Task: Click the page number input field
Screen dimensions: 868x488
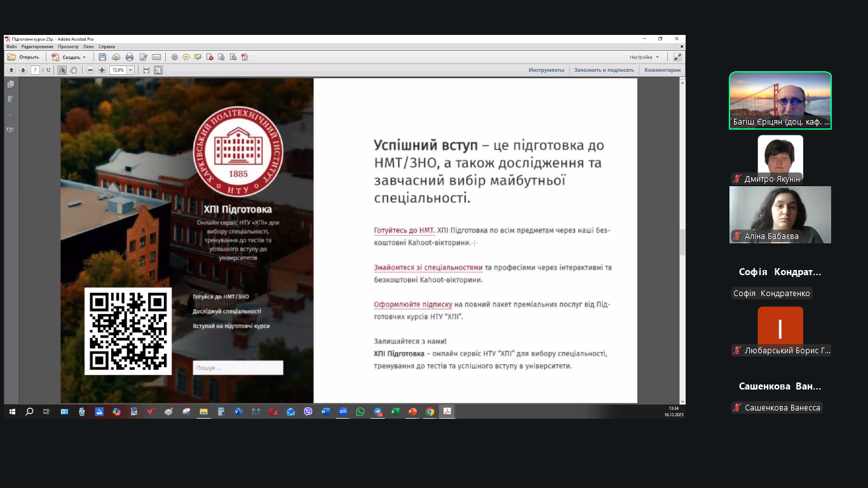Action: tap(36, 70)
